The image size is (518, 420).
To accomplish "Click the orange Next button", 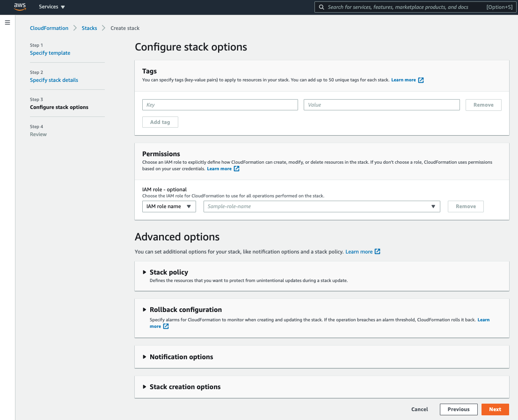I will [x=495, y=409].
